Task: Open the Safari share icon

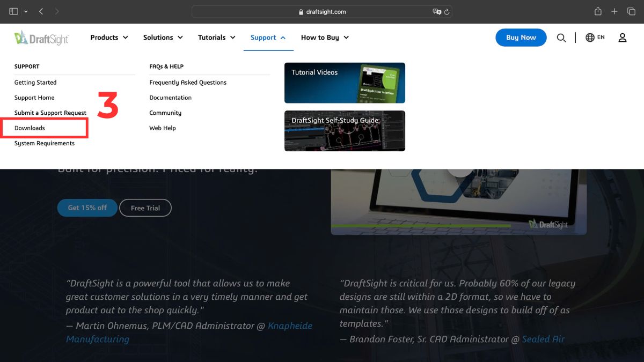Action: click(x=598, y=11)
